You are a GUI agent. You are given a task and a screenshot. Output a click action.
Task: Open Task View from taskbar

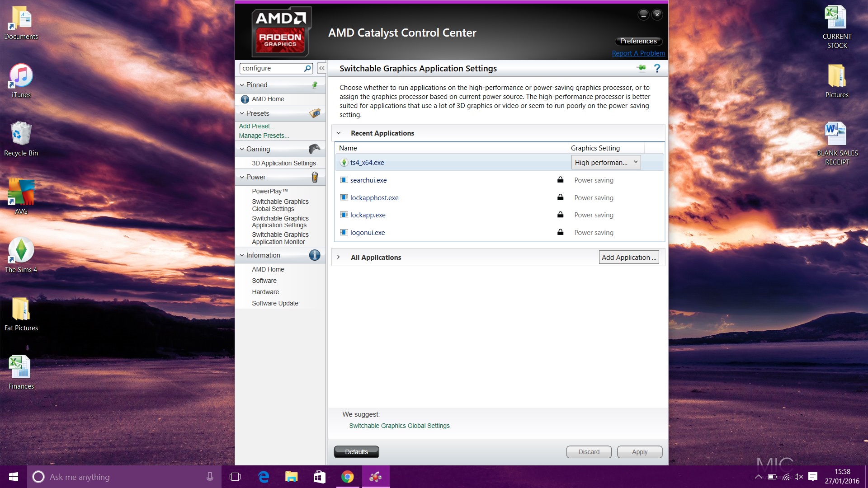coord(235,477)
